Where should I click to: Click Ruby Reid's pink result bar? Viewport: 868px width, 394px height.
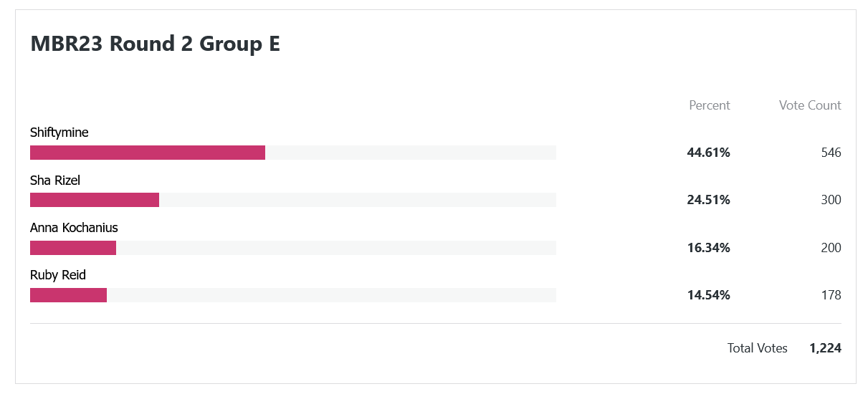68,295
